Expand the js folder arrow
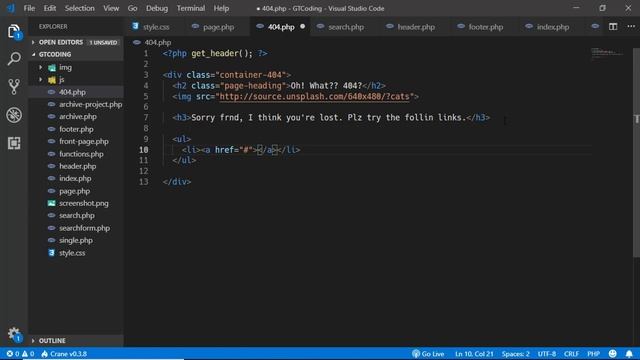Viewport: 640px width, 360px height. [x=40, y=79]
